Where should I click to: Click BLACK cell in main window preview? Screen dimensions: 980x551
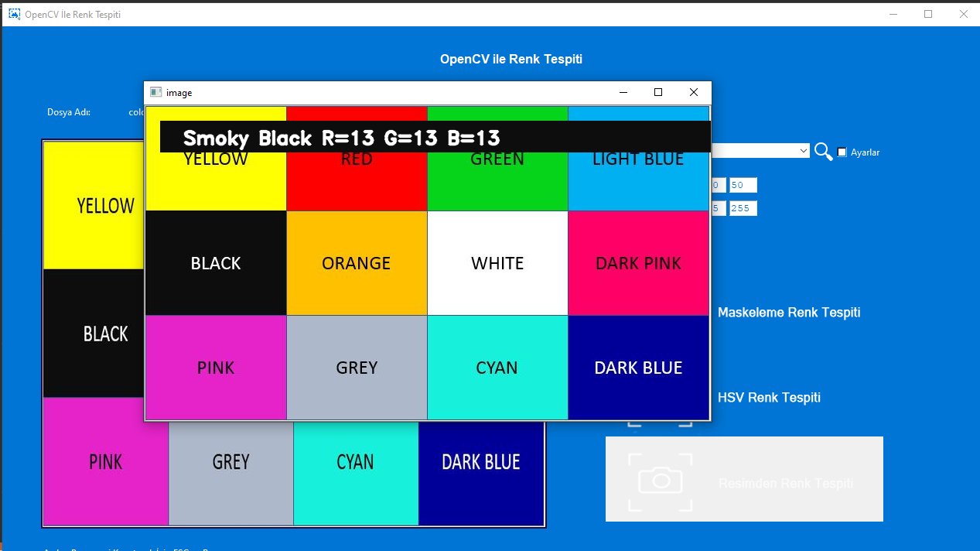click(x=94, y=334)
